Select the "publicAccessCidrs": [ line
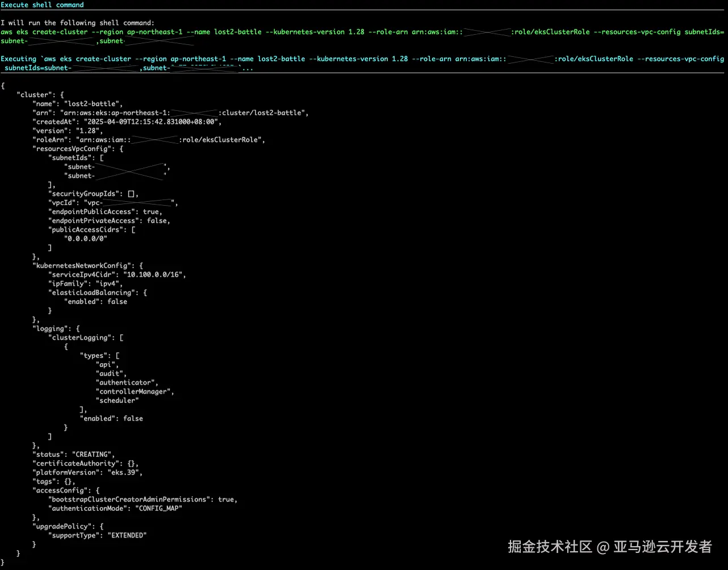Image resolution: width=728 pixels, height=570 pixels. pyautogui.click(x=91, y=230)
